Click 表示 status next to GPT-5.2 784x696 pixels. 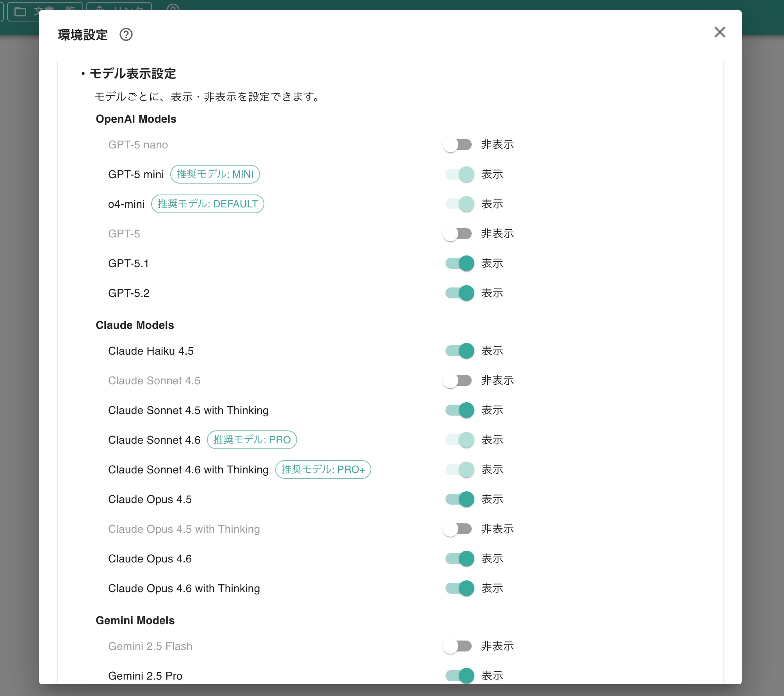click(492, 293)
